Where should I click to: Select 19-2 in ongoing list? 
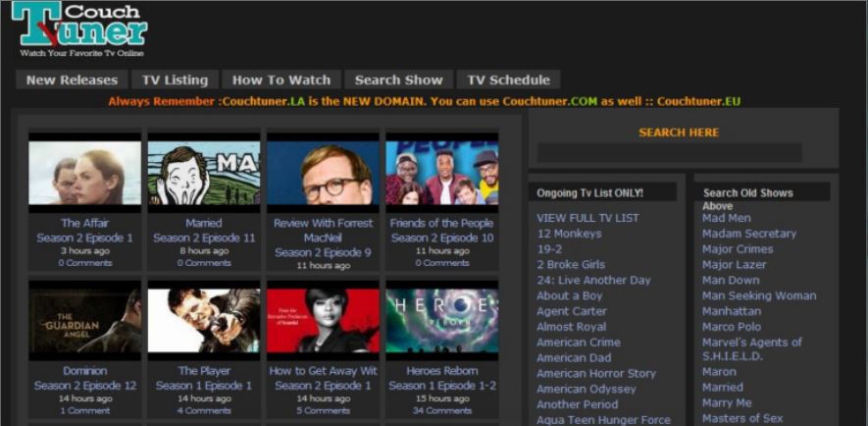tap(549, 248)
